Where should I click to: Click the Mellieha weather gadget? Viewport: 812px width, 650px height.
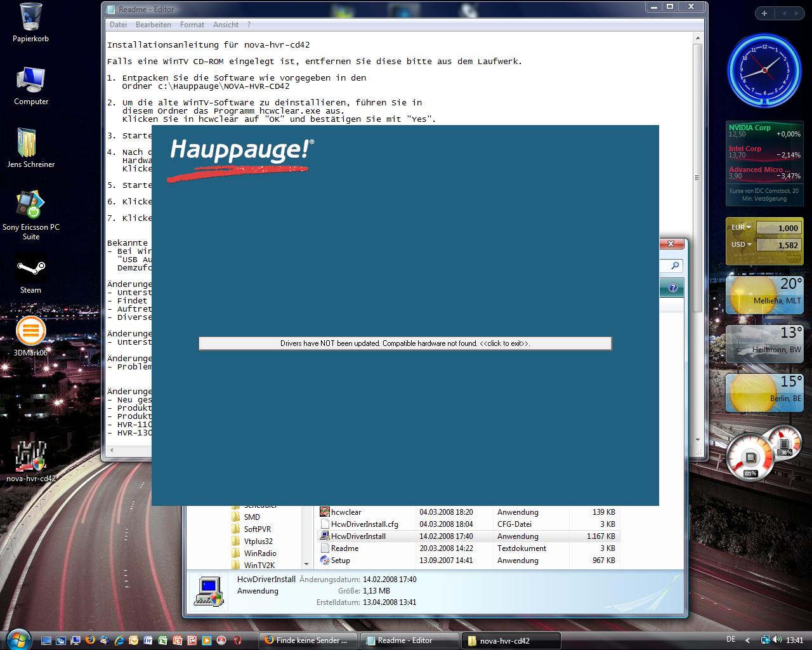tap(764, 295)
